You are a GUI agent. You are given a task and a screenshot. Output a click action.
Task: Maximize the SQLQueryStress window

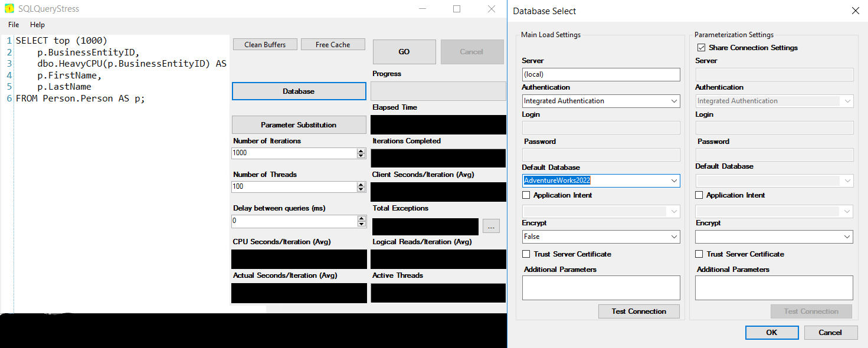click(457, 9)
